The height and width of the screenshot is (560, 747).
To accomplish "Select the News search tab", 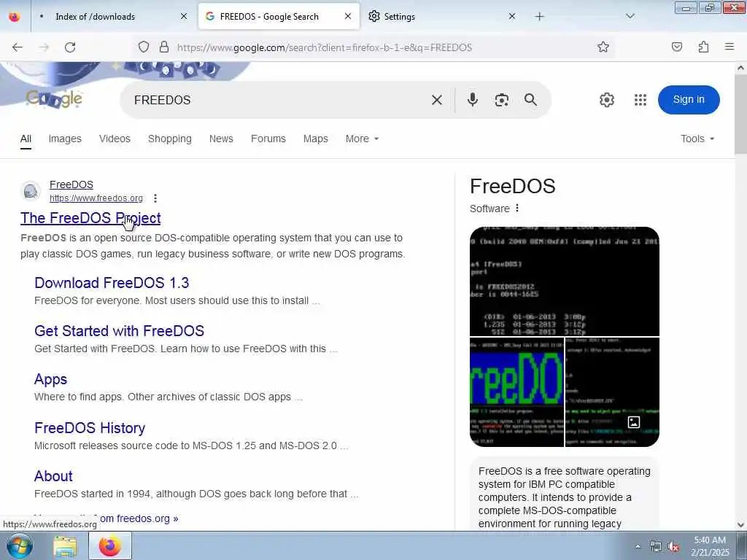I will tap(221, 139).
